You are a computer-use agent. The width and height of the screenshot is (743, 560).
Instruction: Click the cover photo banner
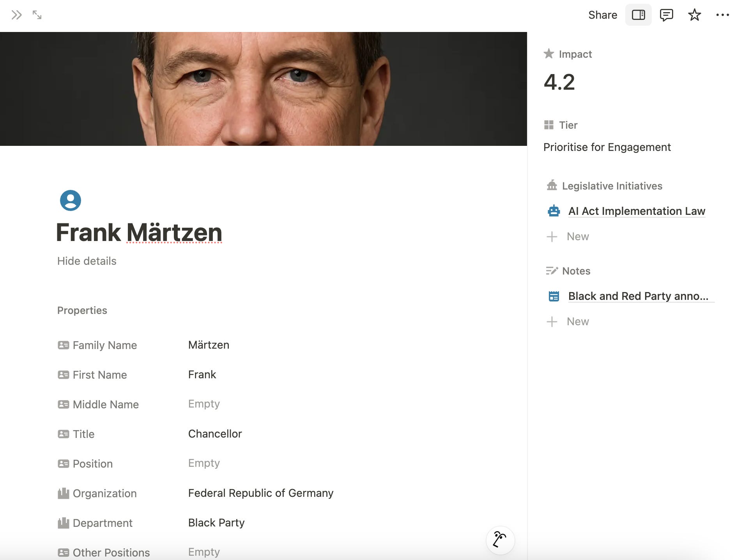pos(264,89)
